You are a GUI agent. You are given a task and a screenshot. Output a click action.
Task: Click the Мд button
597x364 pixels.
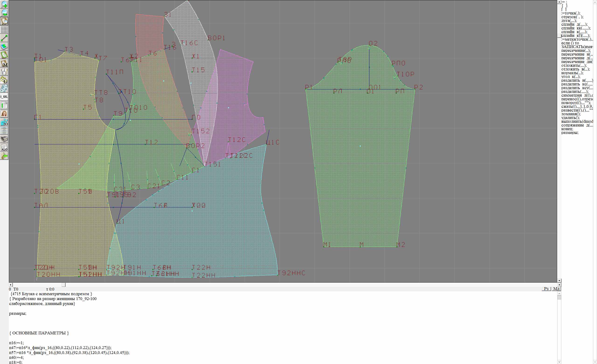556,289
